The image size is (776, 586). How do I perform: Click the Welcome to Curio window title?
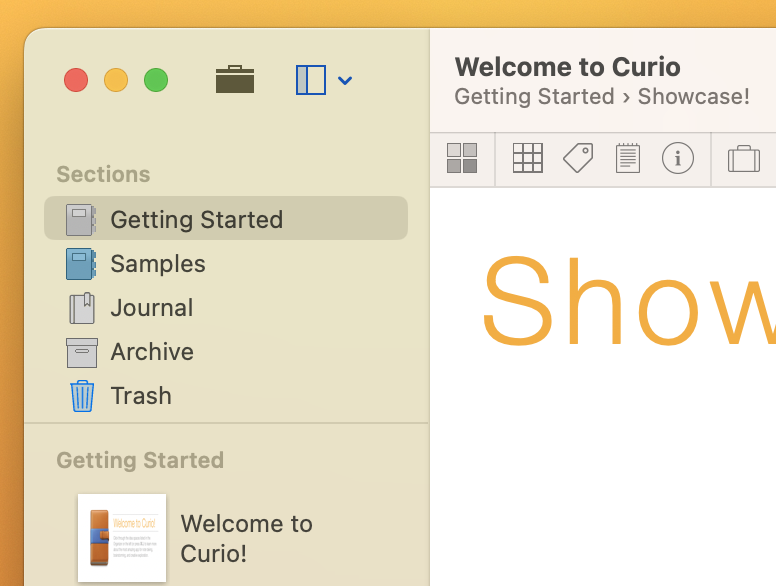[568, 67]
